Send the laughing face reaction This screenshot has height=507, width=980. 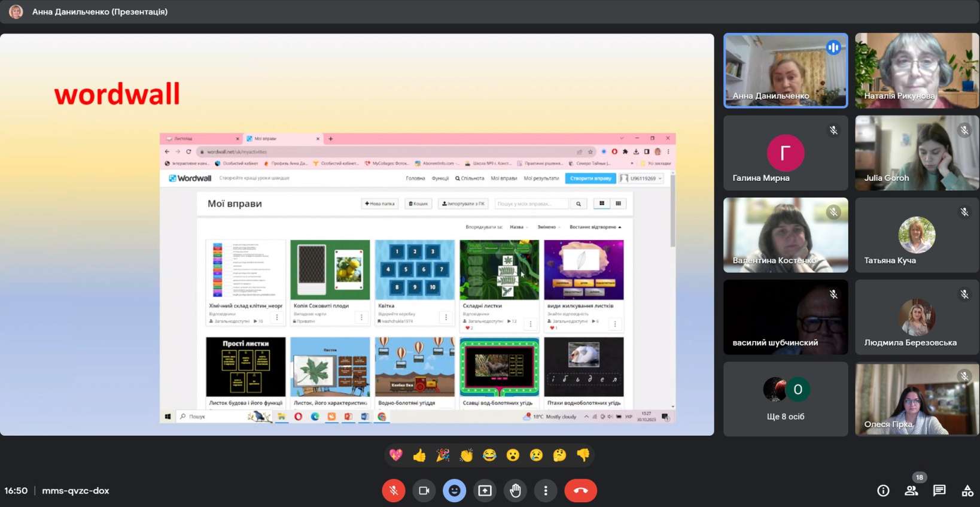point(489,455)
